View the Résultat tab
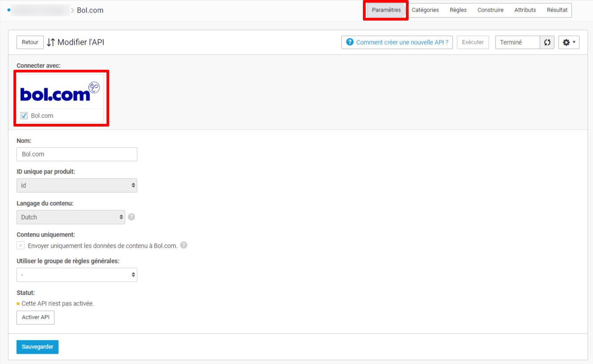This screenshot has height=364, width=593. (x=557, y=10)
